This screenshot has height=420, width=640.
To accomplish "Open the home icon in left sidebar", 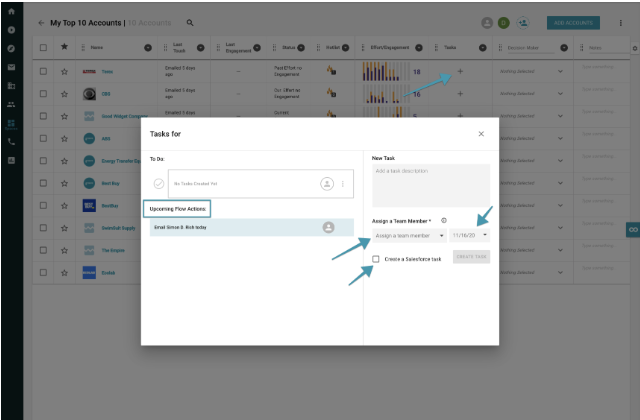I will [11, 11].
